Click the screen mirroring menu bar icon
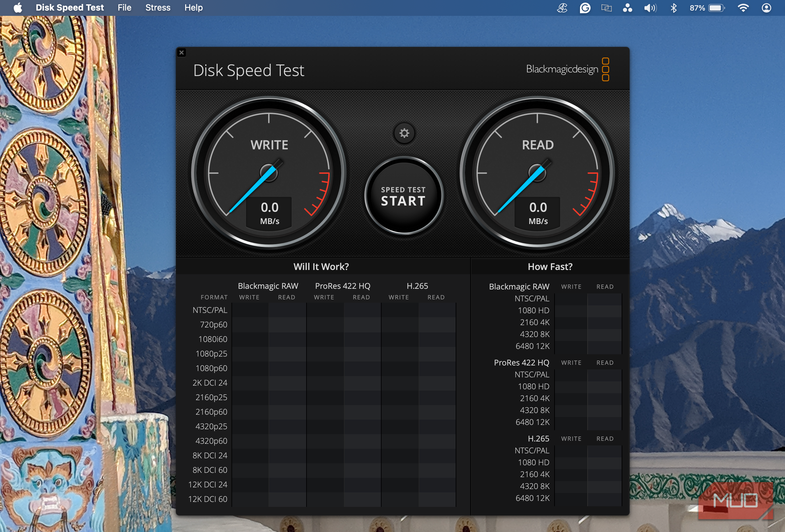Viewport: 785px width, 532px height. 606,8
